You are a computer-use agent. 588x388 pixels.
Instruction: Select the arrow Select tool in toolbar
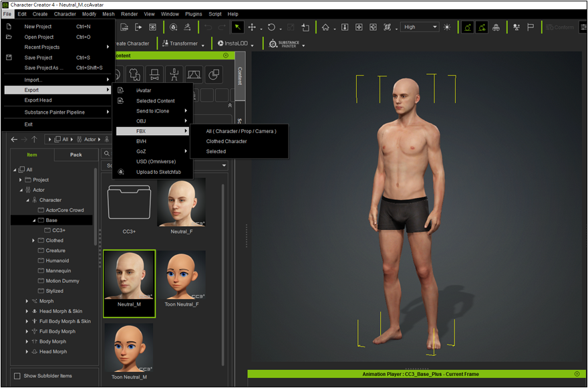(237, 27)
